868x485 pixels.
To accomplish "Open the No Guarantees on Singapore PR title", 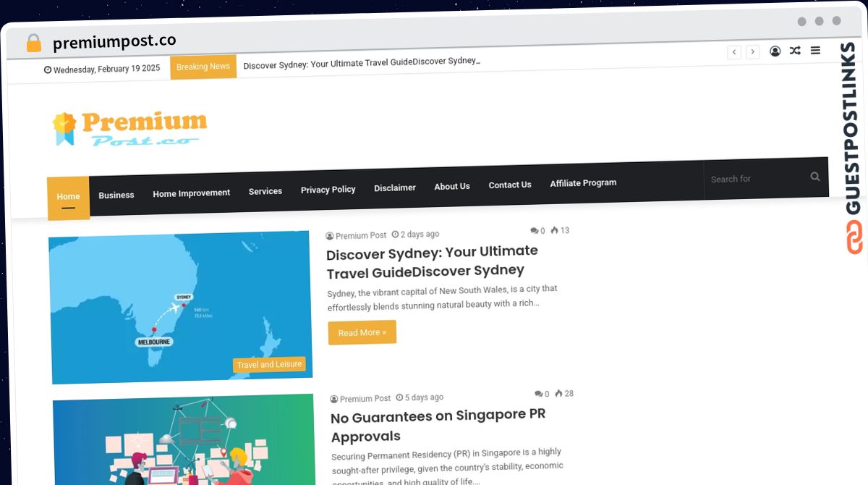I will (x=438, y=426).
